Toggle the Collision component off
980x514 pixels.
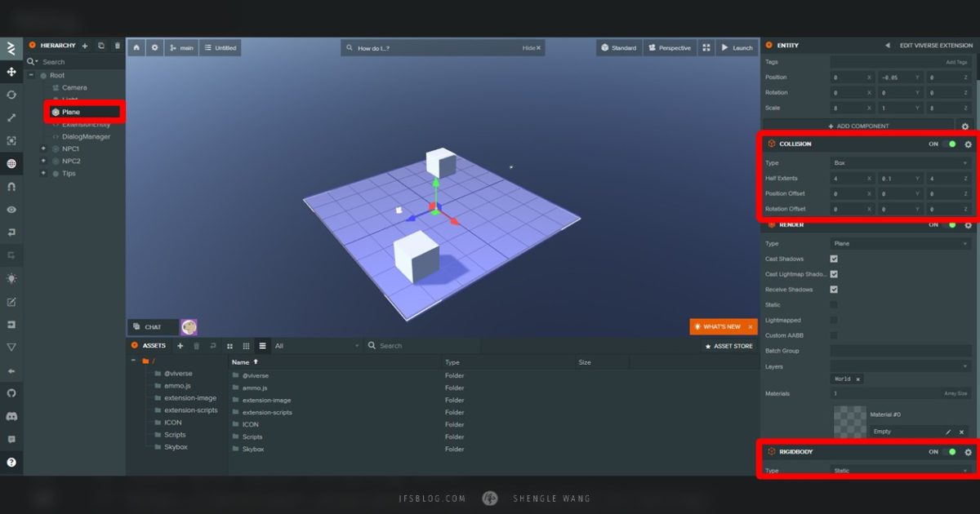pos(952,144)
